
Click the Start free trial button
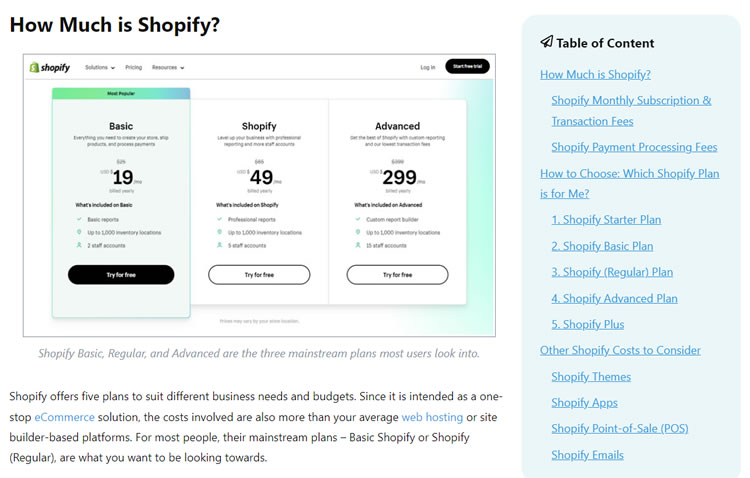[467, 67]
